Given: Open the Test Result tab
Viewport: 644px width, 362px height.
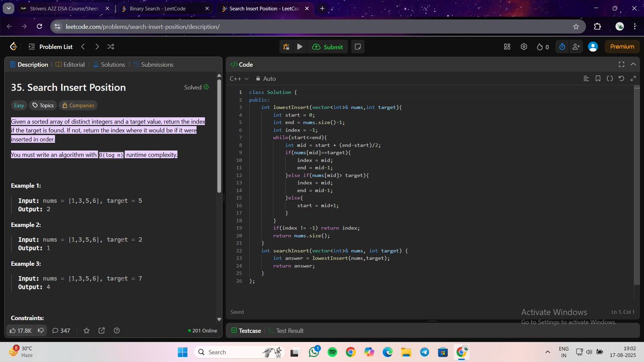Looking at the screenshot, I should [286, 330].
